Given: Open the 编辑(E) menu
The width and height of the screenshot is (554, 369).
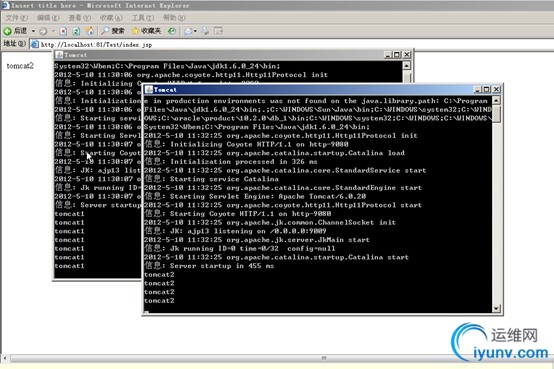Looking at the screenshot, I should click(48, 18).
